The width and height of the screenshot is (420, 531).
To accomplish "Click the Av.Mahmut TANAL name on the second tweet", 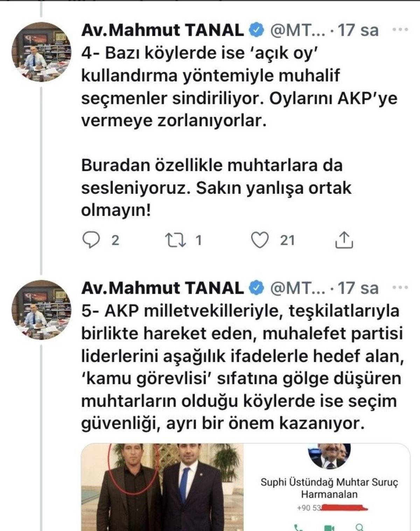I will [162, 288].
